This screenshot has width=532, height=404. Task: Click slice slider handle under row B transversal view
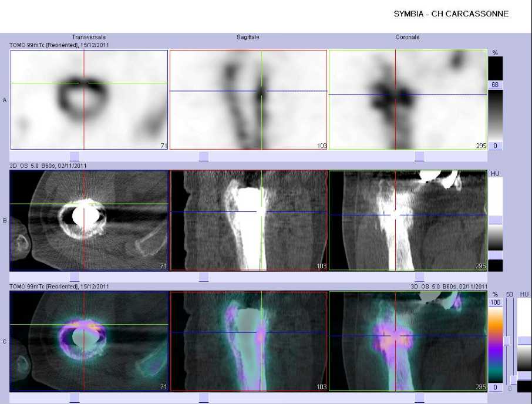(75, 277)
